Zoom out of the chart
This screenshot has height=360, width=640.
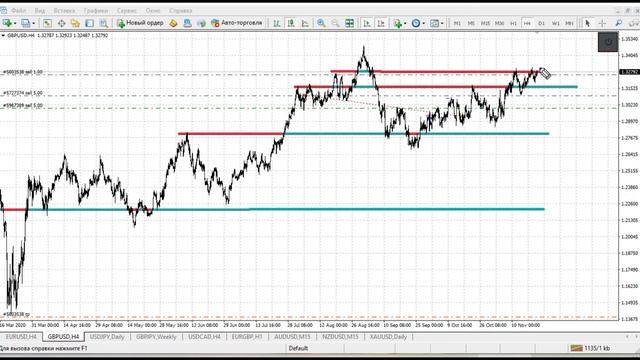pos(336,23)
